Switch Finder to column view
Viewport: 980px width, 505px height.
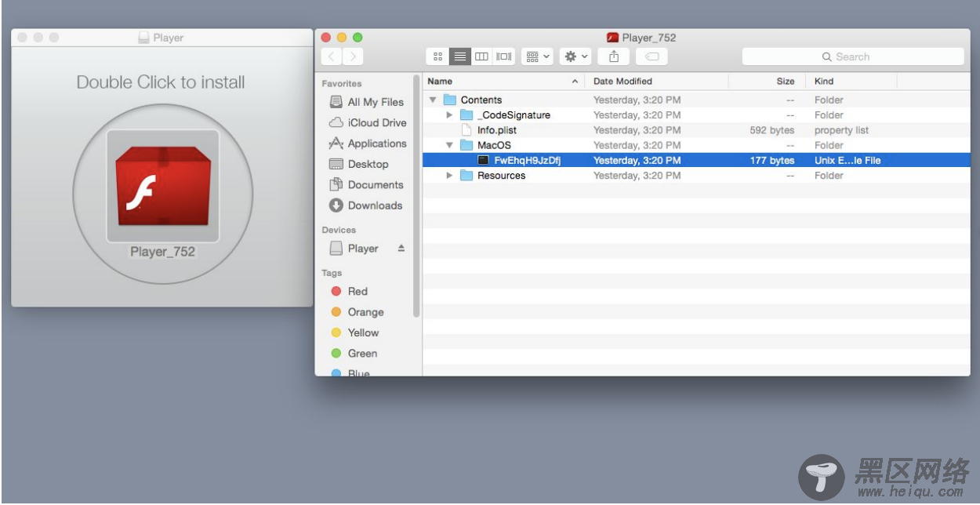[x=481, y=56]
